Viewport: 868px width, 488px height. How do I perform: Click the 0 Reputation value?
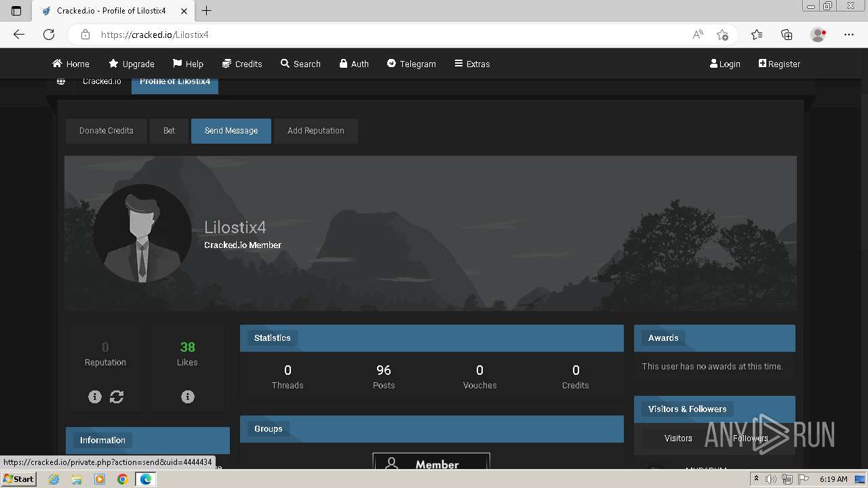[x=105, y=347]
